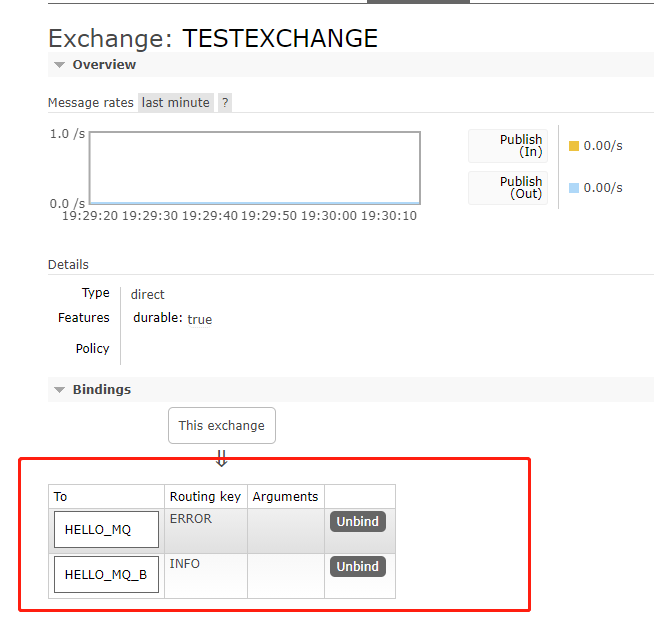
Task: Toggle the Publish (In) legend box
Action: coord(508,146)
